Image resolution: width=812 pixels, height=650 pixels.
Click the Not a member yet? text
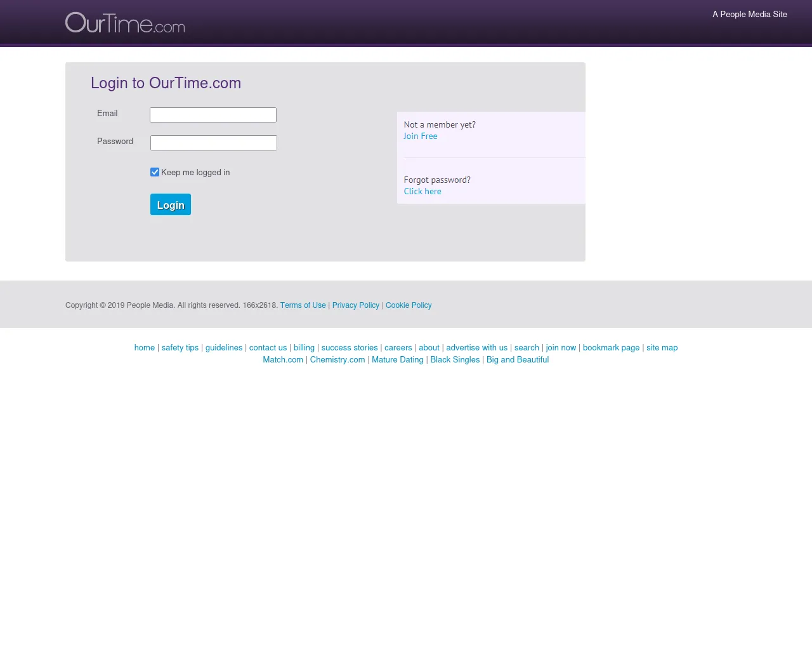(440, 125)
